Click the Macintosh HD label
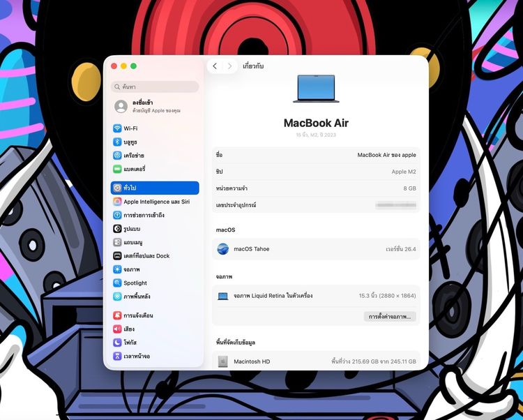 pos(252,361)
